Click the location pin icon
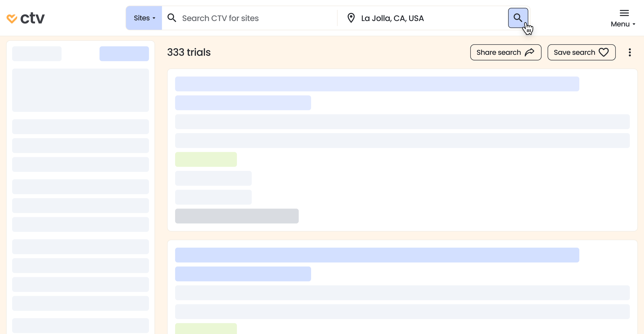 coord(351,18)
